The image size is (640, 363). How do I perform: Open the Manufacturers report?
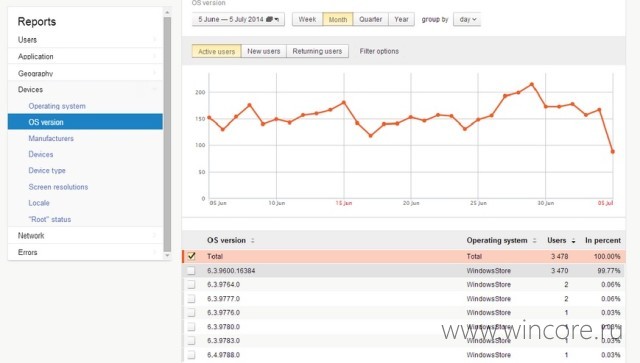(51, 138)
